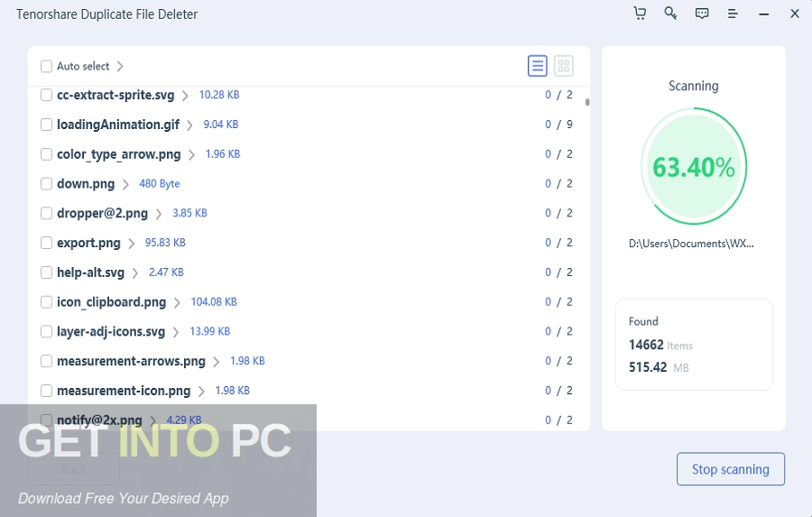Viewport: 812px width, 517px height.
Task: Click the cc-extract-sprite.svg file name
Action: [115, 96]
